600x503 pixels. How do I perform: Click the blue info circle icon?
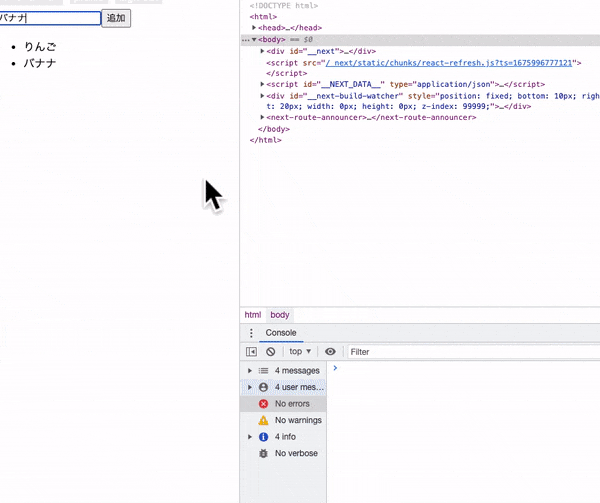(x=263, y=436)
